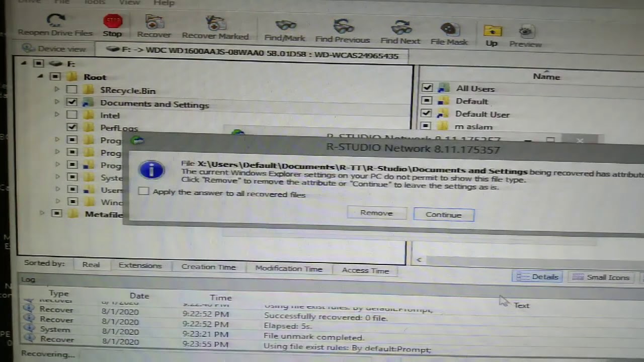
Task: Click the Remove button
Action: coord(376,213)
